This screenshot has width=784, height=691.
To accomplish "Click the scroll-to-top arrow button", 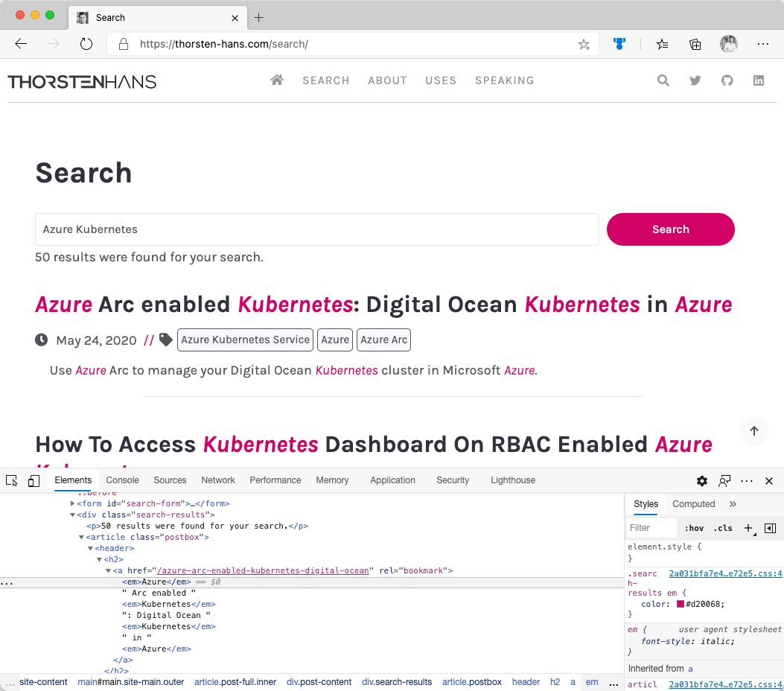I will [754, 431].
